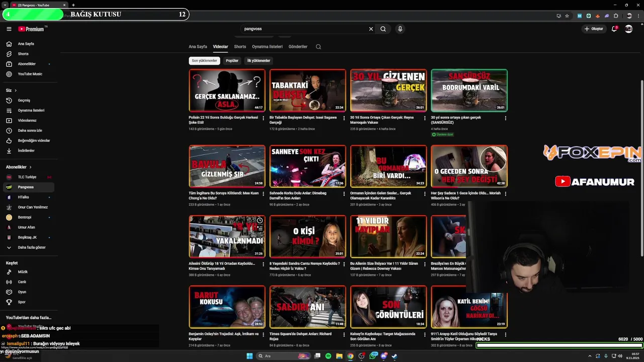Expand the Siz section chevron
The height and width of the screenshot is (362, 644).
(16, 90)
